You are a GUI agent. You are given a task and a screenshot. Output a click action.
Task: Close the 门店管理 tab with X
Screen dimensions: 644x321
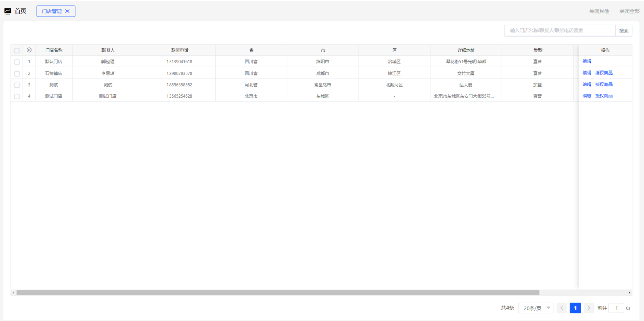click(67, 11)
